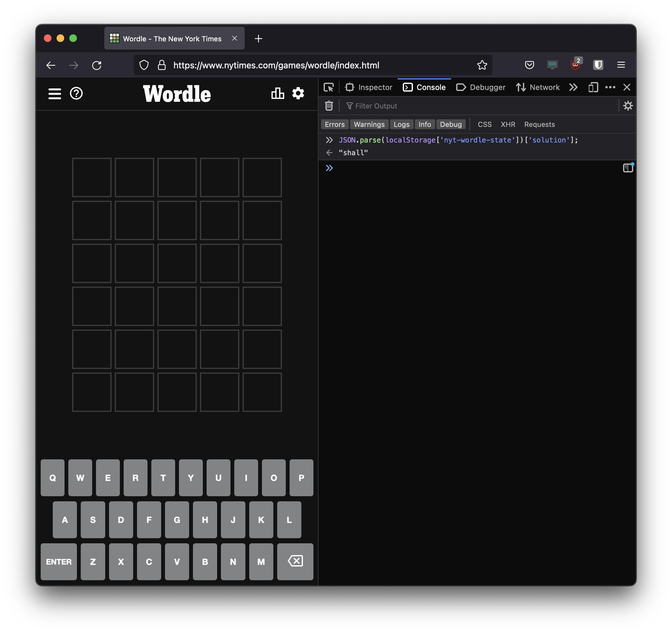The height and width of the screenshot is (633, 672).
Task: Open the Firefox application menu
Action: point(621,65)
